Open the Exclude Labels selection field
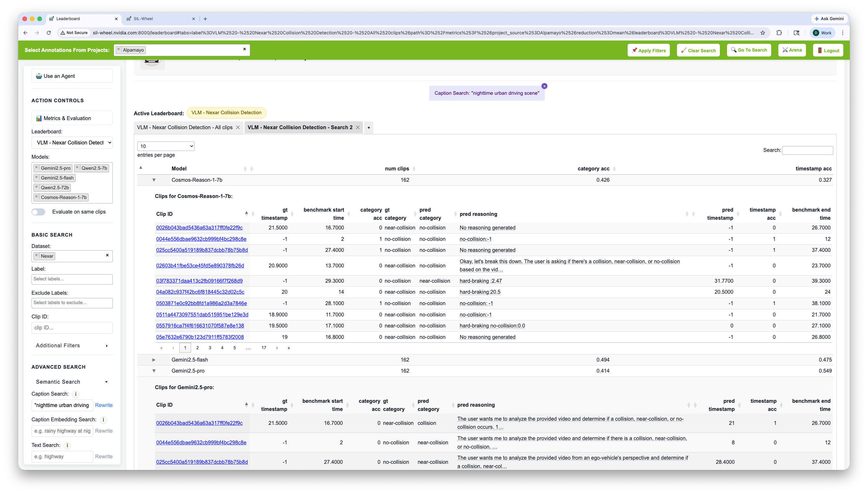Image resolution: width=868 pixels, height=494 pixels. pos(72,303)
